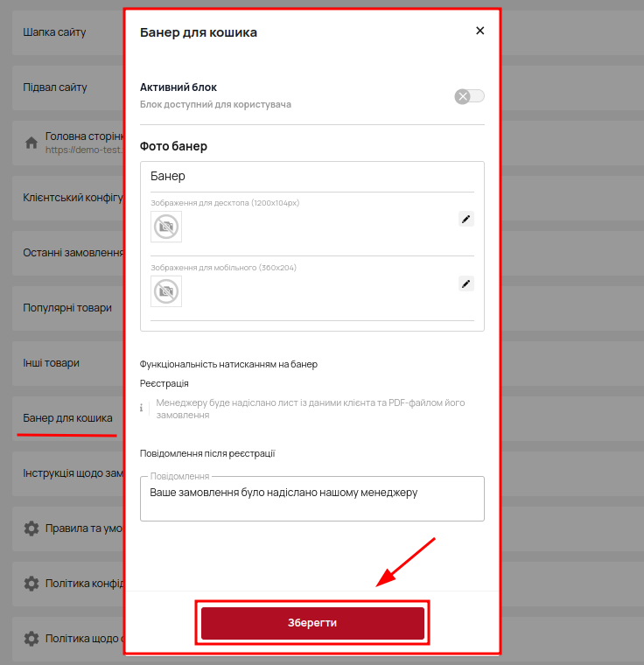This screenshot has width=644, height=665.
Task: Edit the mobile image with pencil icon
Action: coord(465,283)
